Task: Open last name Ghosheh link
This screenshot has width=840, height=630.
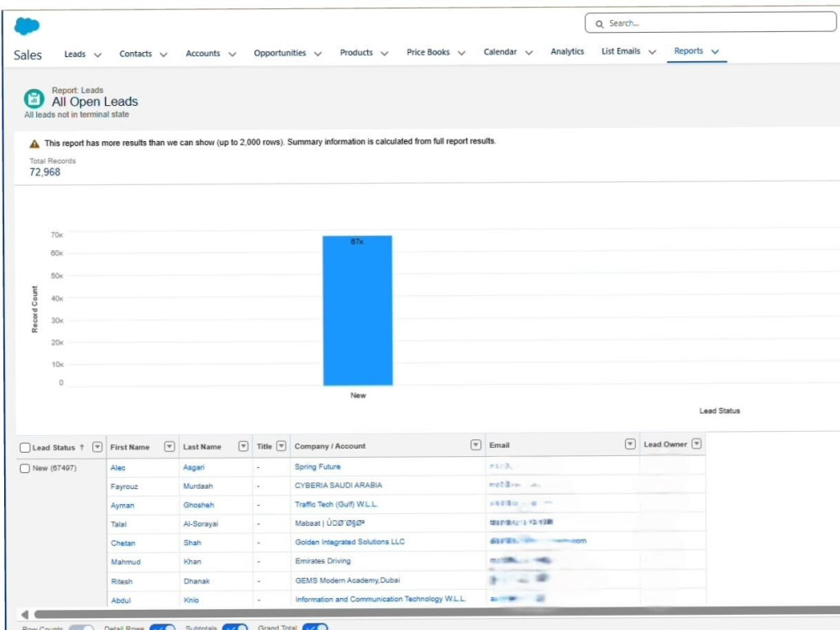Action: [x=198, y=505]
